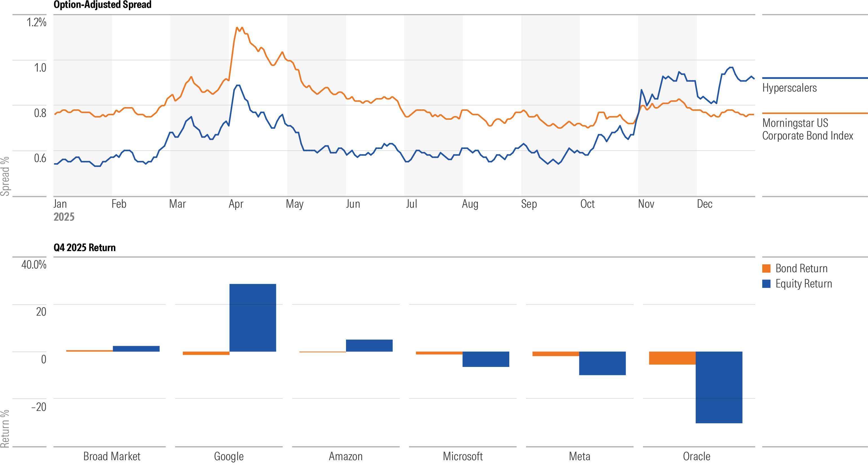Image resolution: width=868 pixels, height=465 pixels.
Task: Click the Nov month label on timeline
Action: (647, 204)
